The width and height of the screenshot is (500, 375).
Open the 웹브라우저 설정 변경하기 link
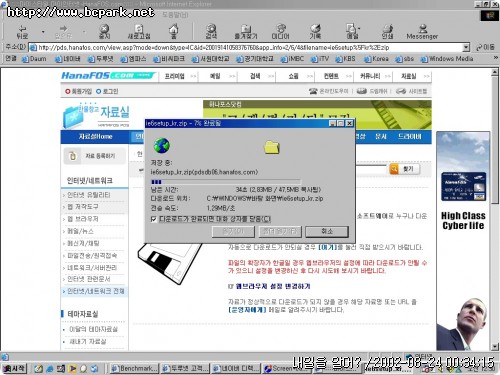point(273,286)
